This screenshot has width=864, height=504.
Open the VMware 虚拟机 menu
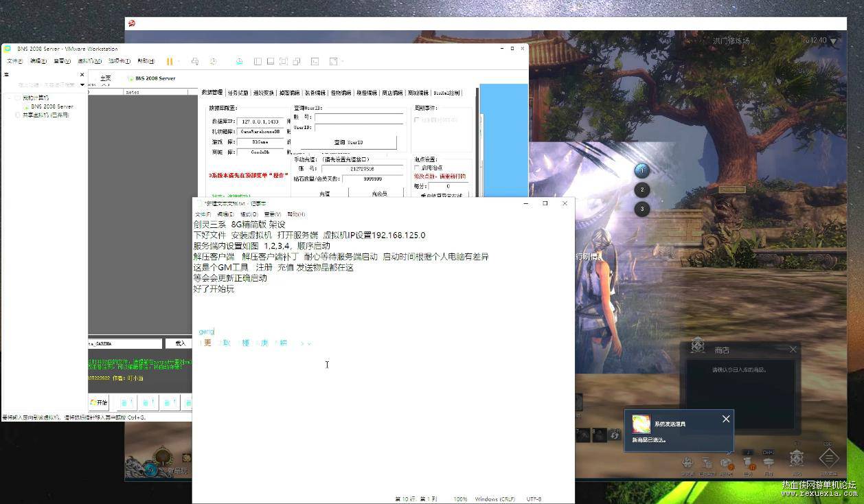[89, 61]
